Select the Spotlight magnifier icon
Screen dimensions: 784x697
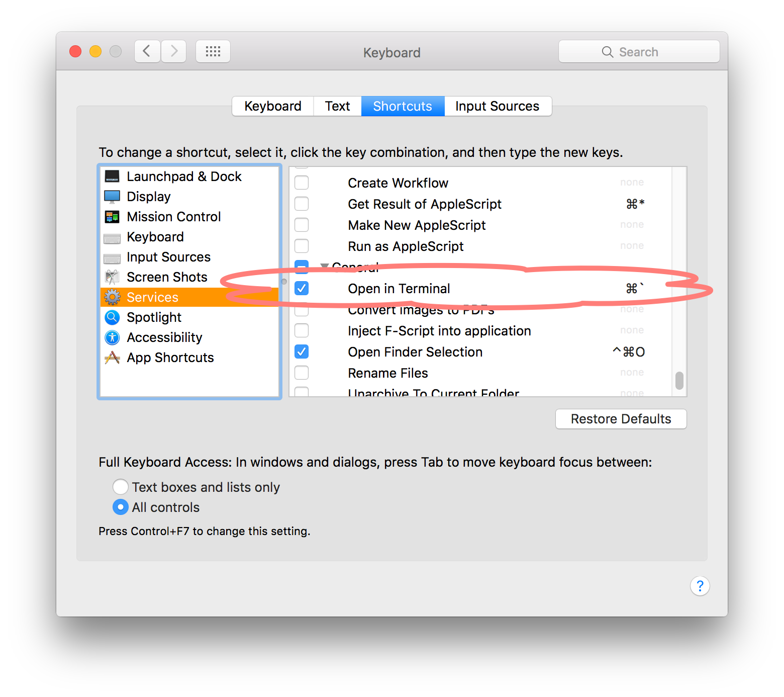point(112,317)
